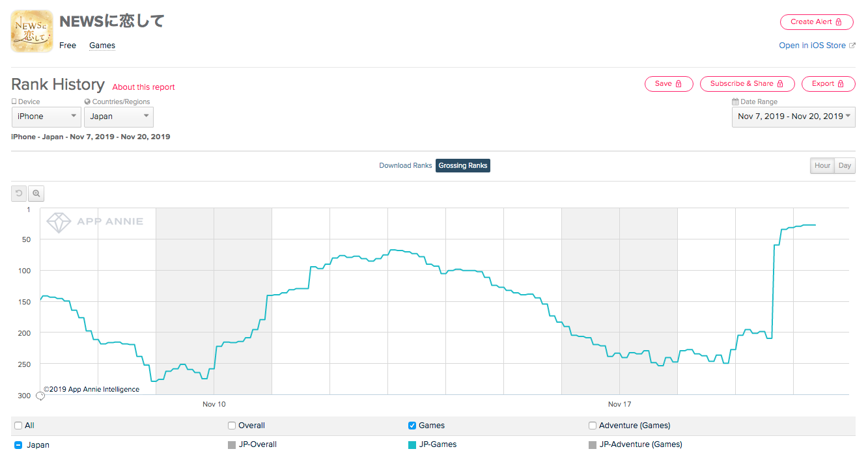
Task: Expand the Japan country dropdown
Action: coord(119,117)
